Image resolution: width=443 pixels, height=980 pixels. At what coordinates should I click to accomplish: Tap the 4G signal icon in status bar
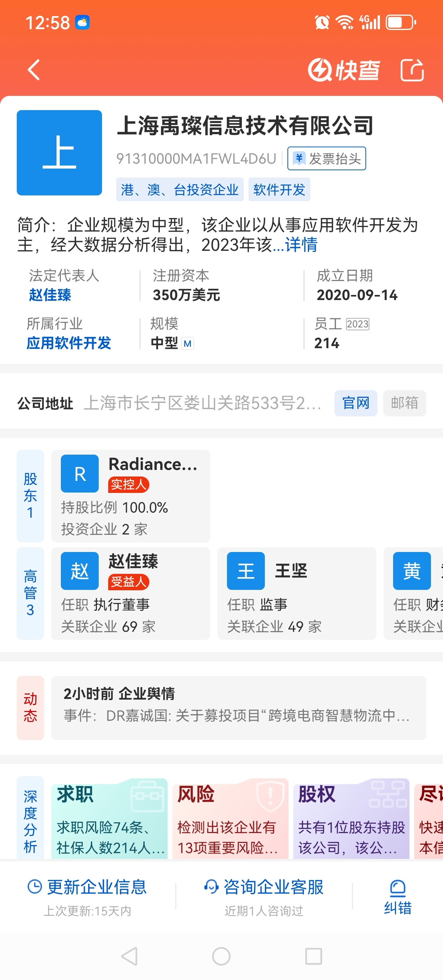tap(370, 23)
